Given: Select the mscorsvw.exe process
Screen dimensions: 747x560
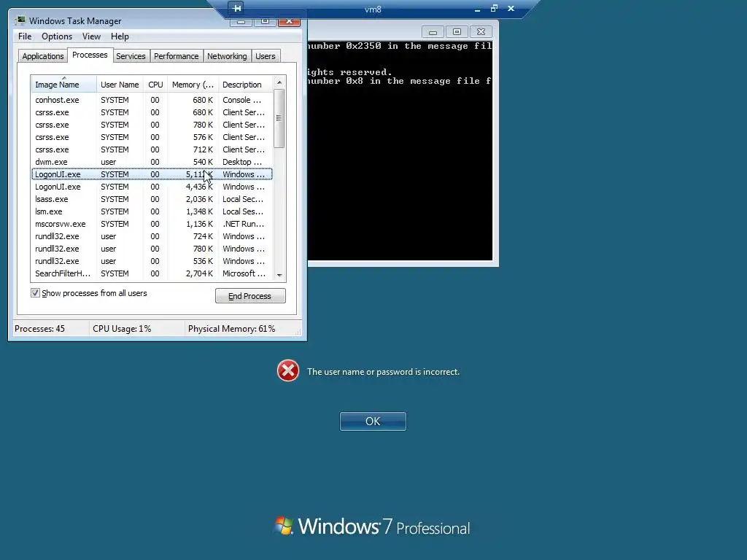Looking at the screenshot, I should (x=152, y=224).
